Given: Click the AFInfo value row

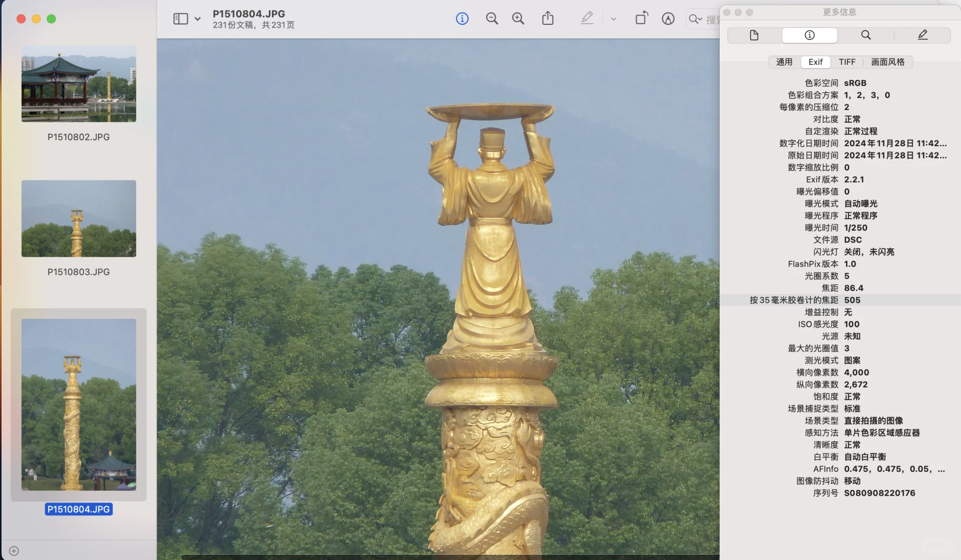Looking at the screenshot, I should (x=895, y=469).
